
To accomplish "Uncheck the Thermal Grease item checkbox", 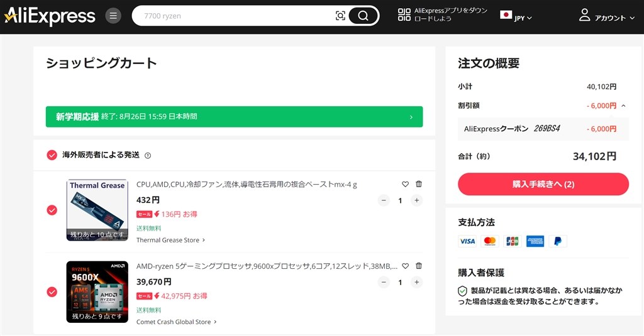I will pos(52,210).
